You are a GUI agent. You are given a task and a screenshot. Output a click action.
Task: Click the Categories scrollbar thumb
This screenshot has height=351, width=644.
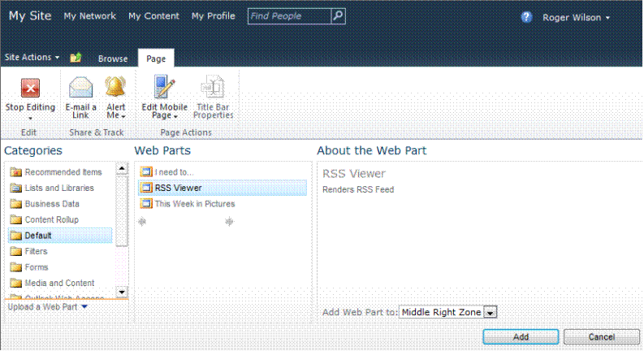pos(122,211)
